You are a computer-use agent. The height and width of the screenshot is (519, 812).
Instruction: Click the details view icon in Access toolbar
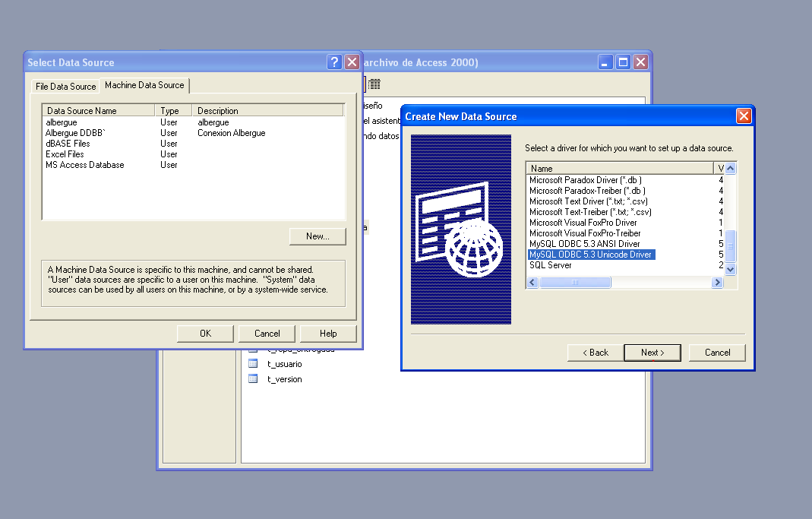[374, 84]
